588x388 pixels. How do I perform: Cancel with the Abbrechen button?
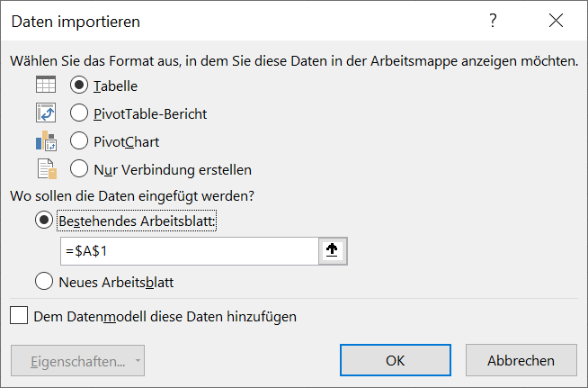521,360
